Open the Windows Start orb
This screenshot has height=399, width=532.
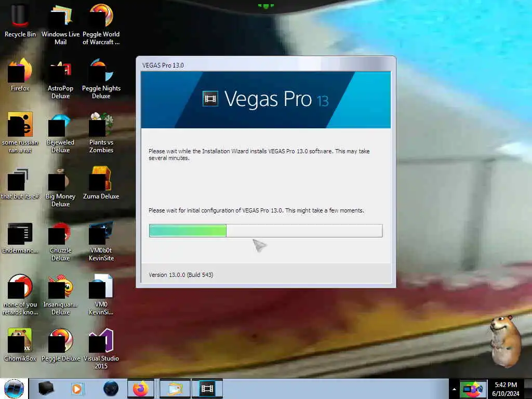click(14, 389)
